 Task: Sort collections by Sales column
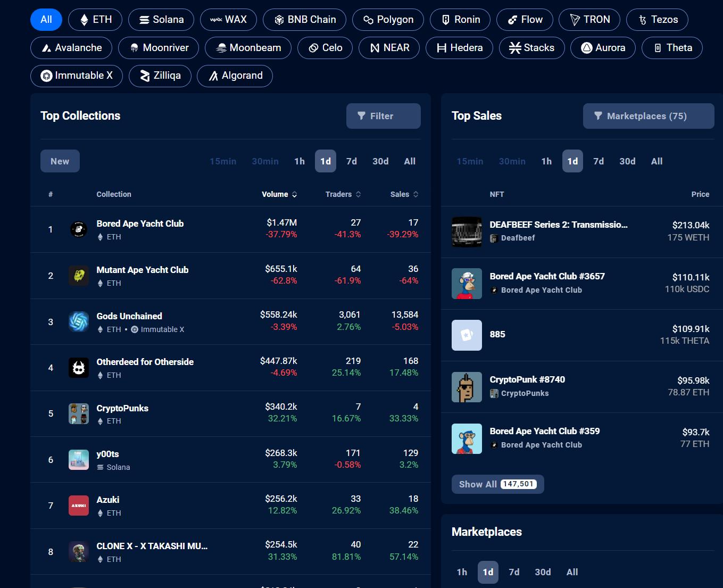[404, 194]
